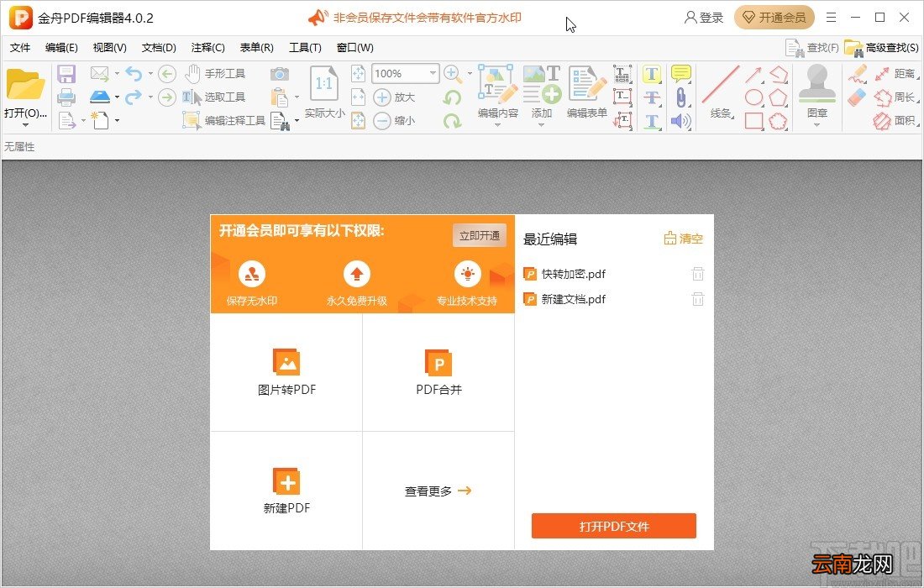924x588 pixels.
Task: Open recent file 快转加密.pdf
Action: [573, 274]
